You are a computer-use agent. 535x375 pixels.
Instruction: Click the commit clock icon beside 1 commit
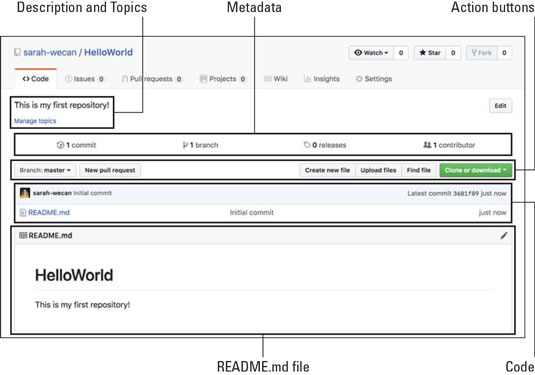tap(60, 145)
